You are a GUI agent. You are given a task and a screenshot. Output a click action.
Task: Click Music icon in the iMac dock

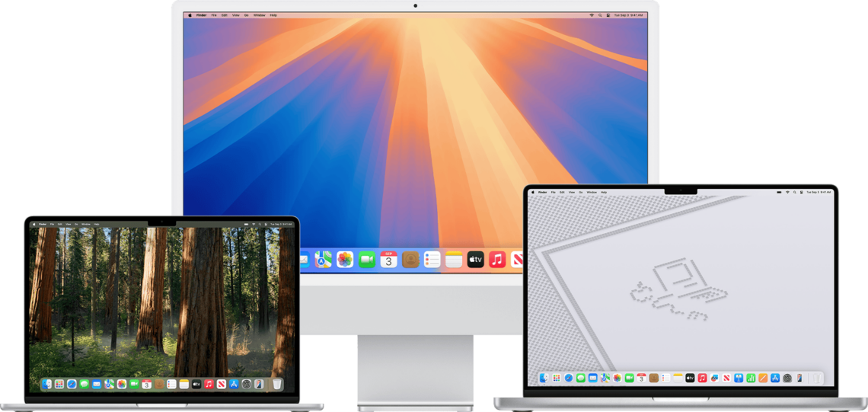click(498, 260)
